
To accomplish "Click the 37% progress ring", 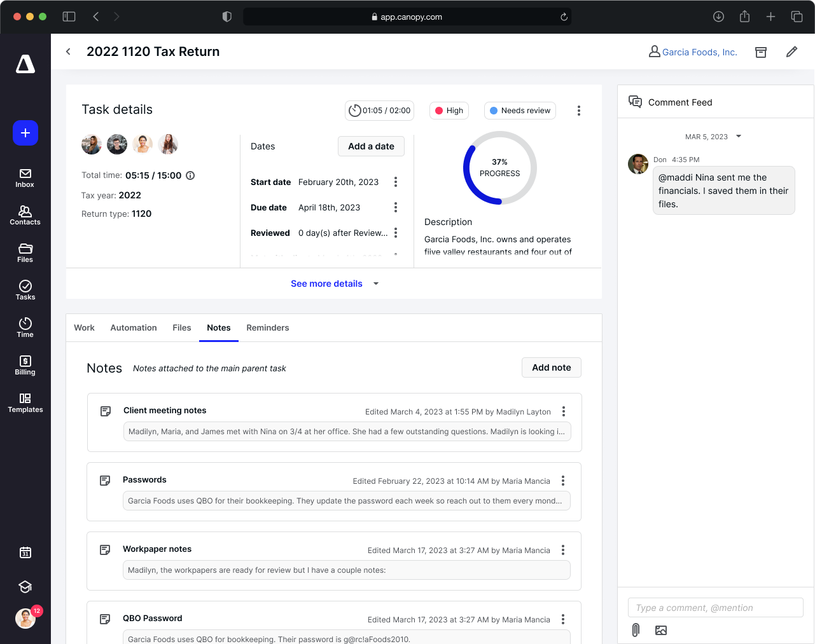I will pyautogui.click(x=499, y=167).
